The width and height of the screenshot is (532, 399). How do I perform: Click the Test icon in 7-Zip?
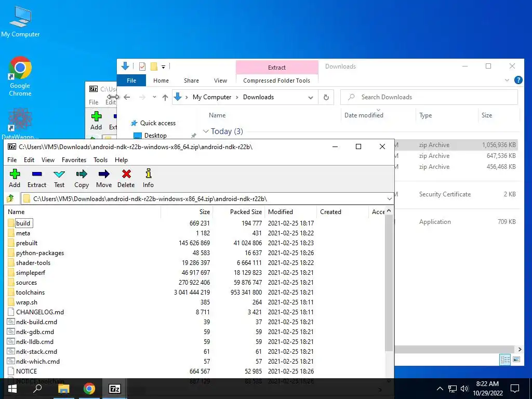click(x=59, y=178)
